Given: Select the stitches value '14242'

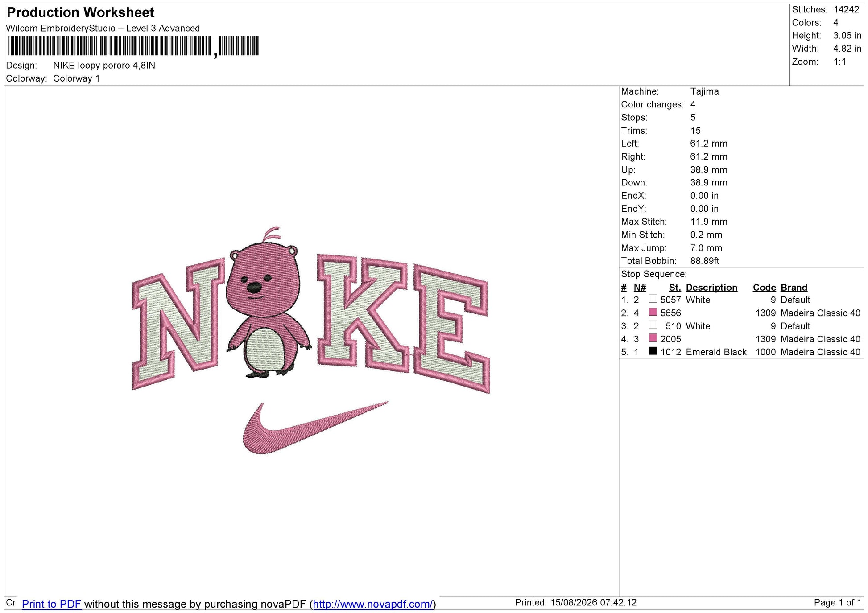Looking at the screenshot, I should pyautogui.click(x=846, y=9).
